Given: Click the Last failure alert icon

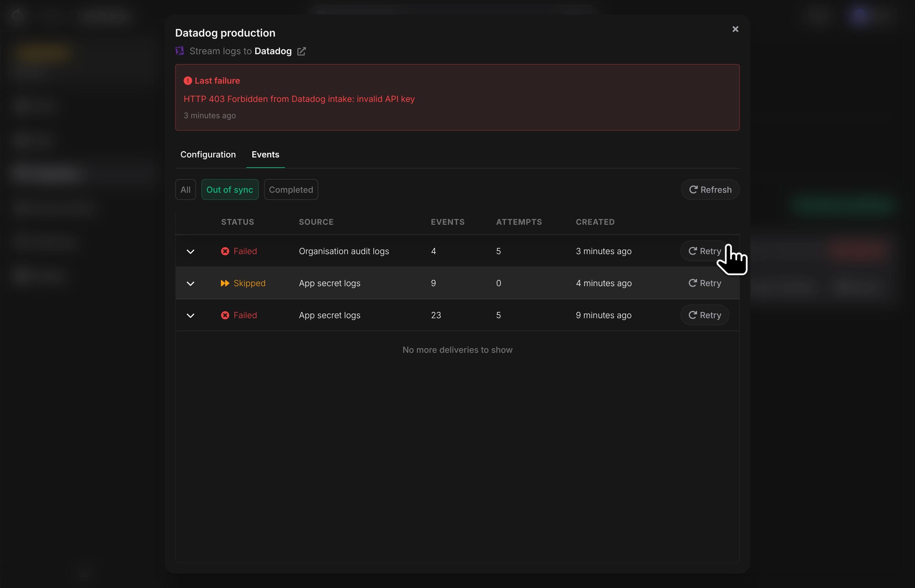Looking at the screenshot, I should point(188,81).
